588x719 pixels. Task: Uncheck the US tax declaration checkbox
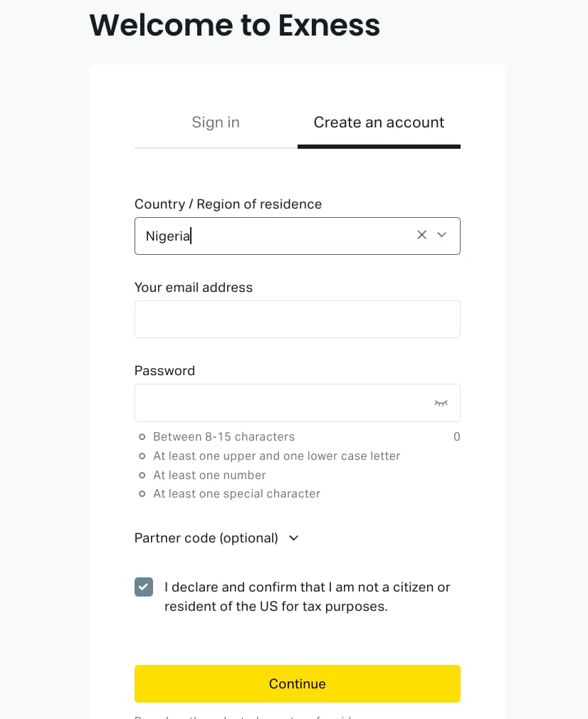click(144, 587)
